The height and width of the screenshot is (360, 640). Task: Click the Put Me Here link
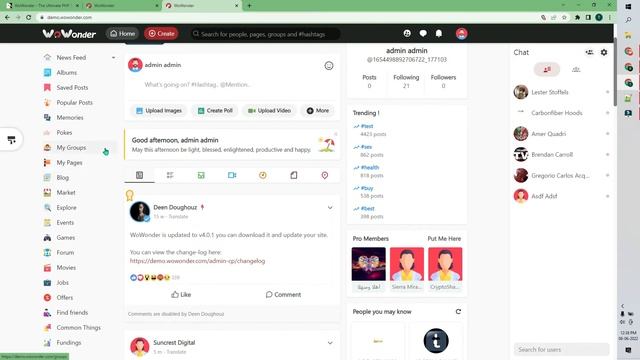[444, 239]
